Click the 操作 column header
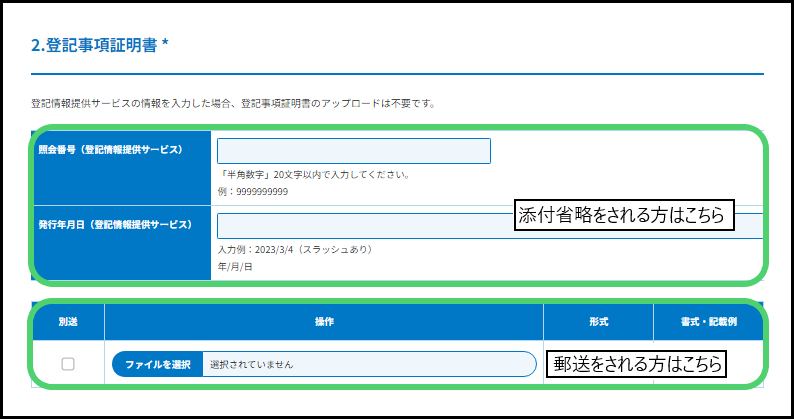 tap(324, 323)
